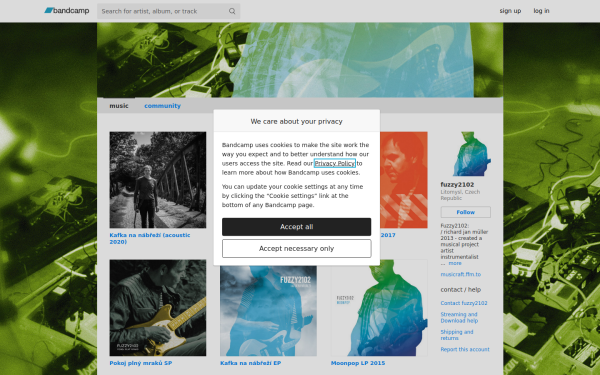Click the page header banner image

point(300,60)
